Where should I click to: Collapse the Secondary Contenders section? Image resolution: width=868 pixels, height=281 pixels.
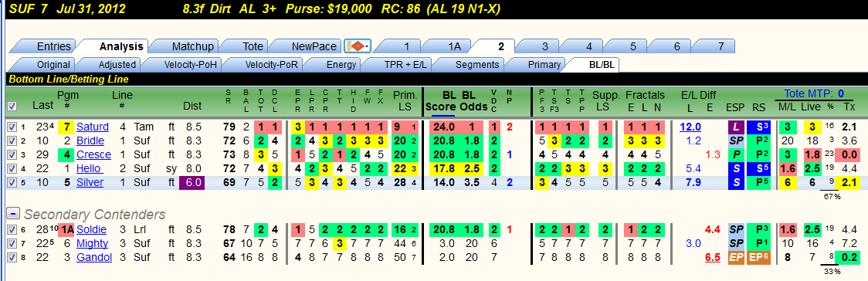[x=14, y=214]
